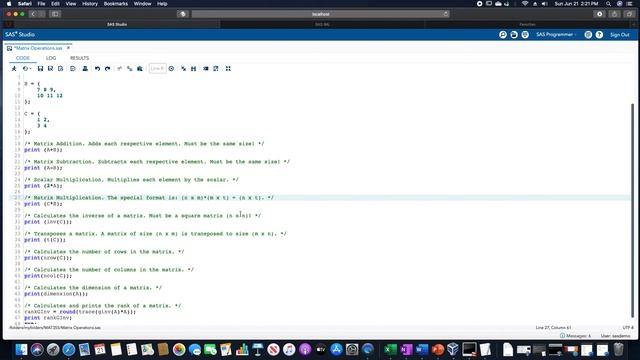Screen dimensions: 640x360
Task: Switch to the LOG tab
Action: coord(51,58)
